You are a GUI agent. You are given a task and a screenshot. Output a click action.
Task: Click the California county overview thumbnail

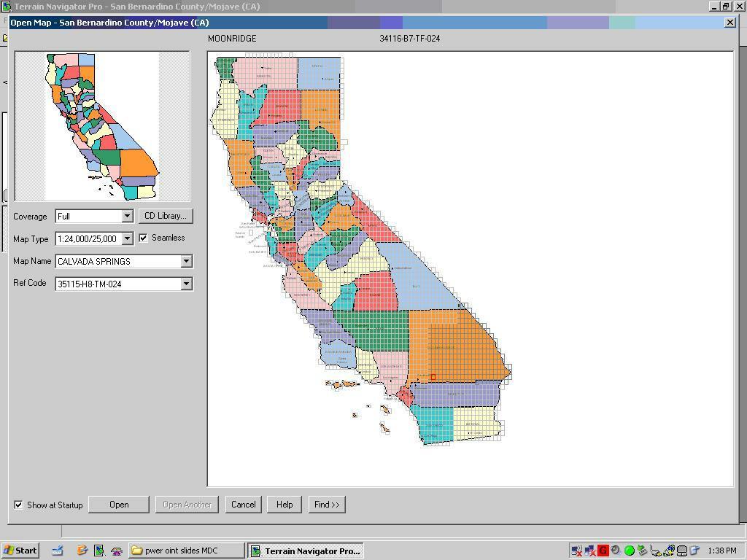click(102, 126)
